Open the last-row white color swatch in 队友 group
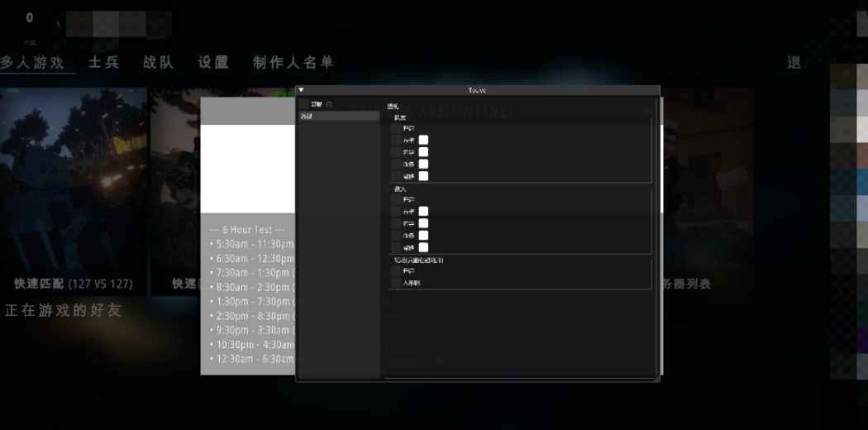 (423, 176)
